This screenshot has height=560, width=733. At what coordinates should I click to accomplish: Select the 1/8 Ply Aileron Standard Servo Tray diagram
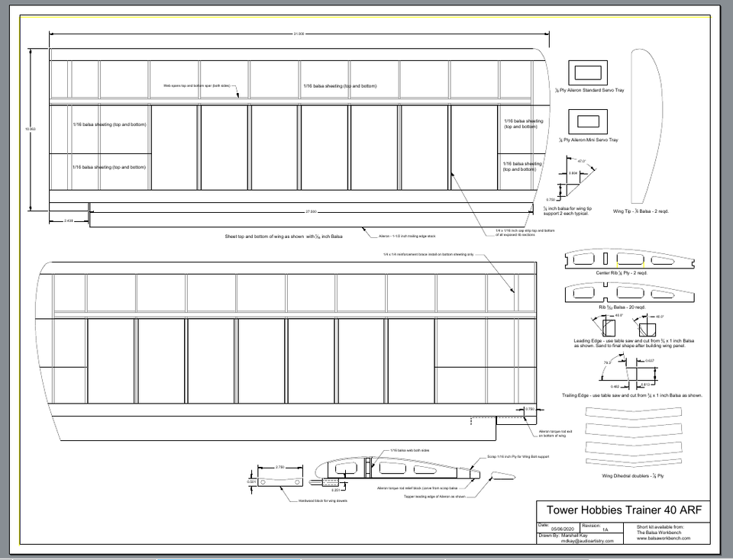tap(588, 72)
